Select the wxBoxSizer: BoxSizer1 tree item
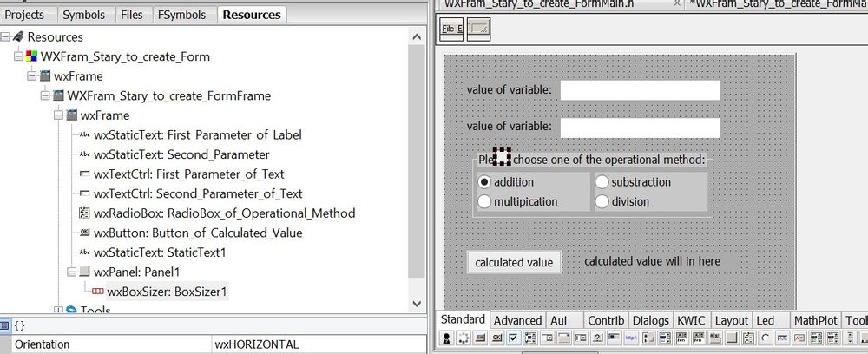Image resolution: width=868 pixels, height=354 pixels. [166, 292]
